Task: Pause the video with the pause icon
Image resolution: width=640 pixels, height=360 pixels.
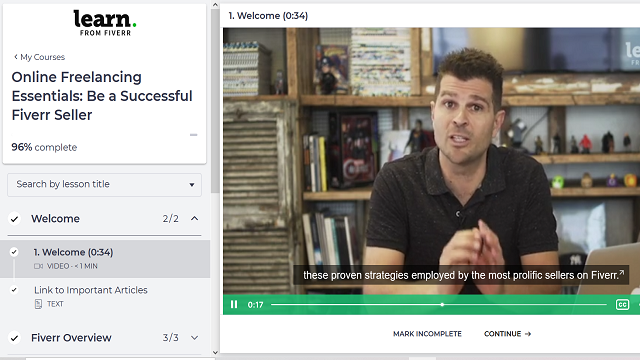Action: [x=234, y=304]
